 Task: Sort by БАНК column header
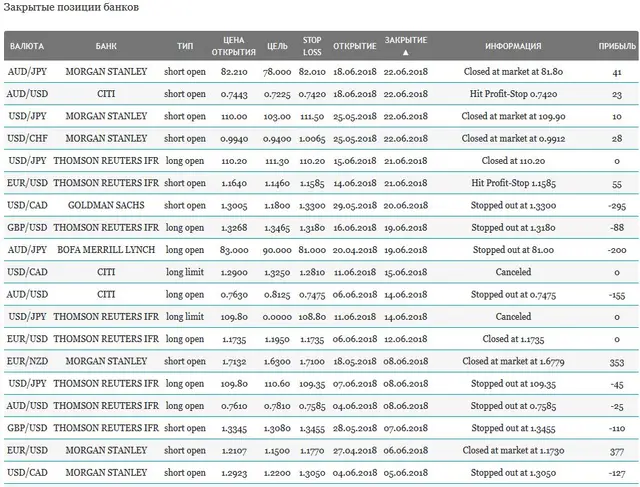point(106,46)
